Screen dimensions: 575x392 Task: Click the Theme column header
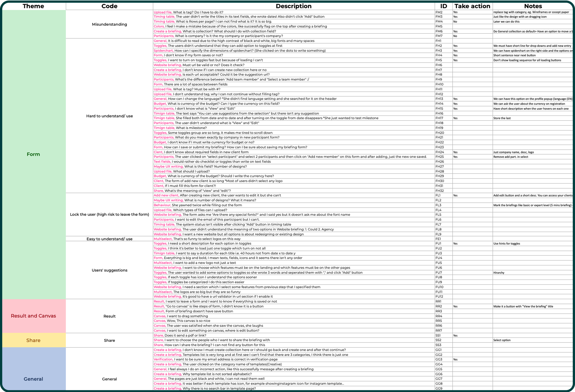(33, 6)
